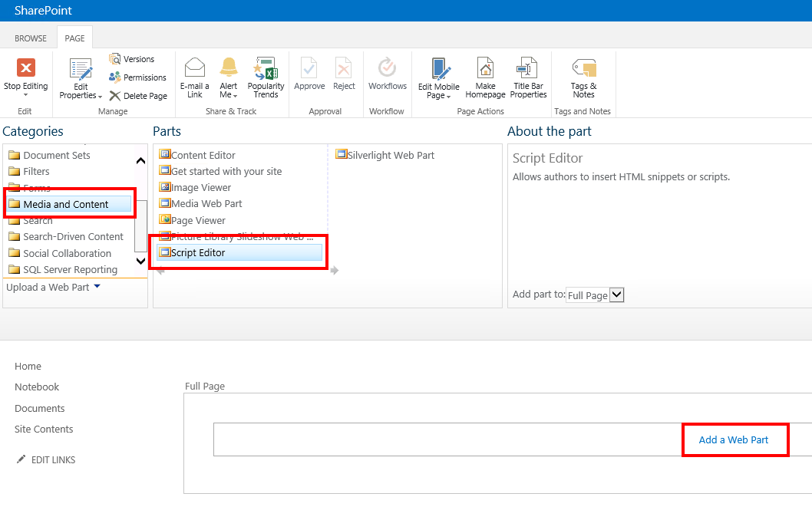This screenshot has height=520, width=812.
Task: Click the Stop Editing icon
Action: point(26,67)
